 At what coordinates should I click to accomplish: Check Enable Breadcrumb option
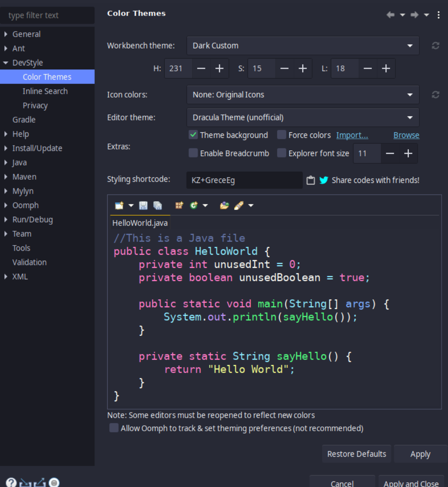click(x=193, y=153)
